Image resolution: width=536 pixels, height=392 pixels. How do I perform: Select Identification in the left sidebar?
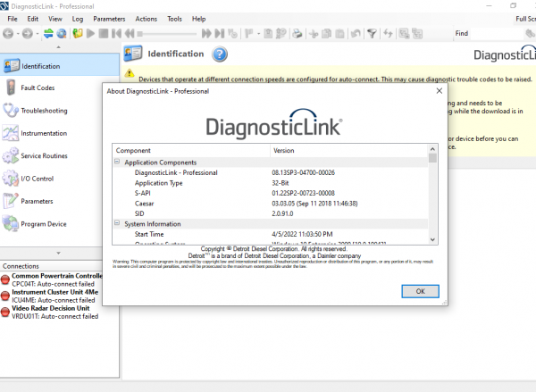[60, 65]
